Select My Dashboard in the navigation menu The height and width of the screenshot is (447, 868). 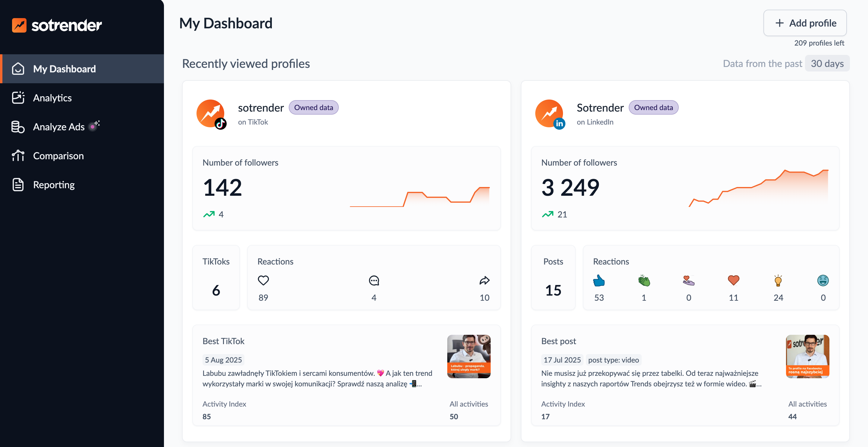[x=64, y=68]
